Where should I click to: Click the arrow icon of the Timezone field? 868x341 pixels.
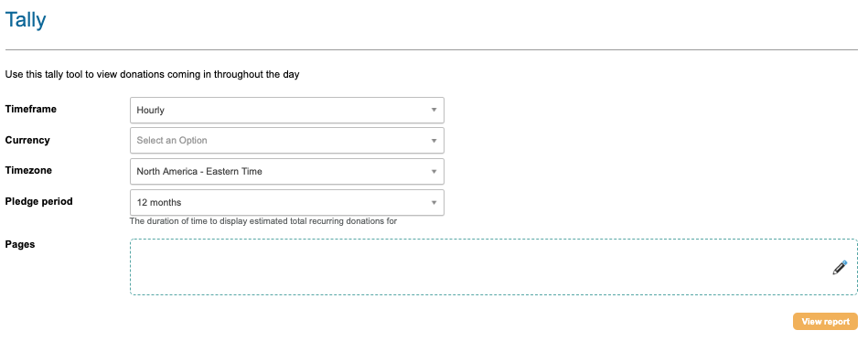(434, 172)
